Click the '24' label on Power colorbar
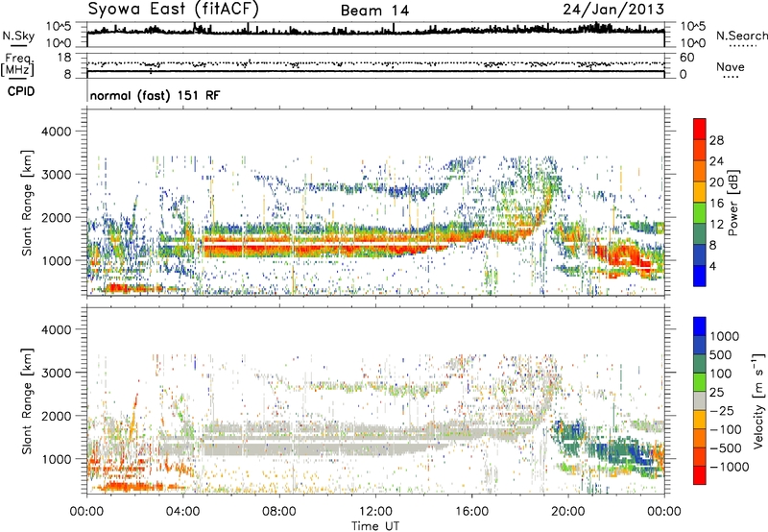This screenshot has width=768, height=532. tap(716, 161)
